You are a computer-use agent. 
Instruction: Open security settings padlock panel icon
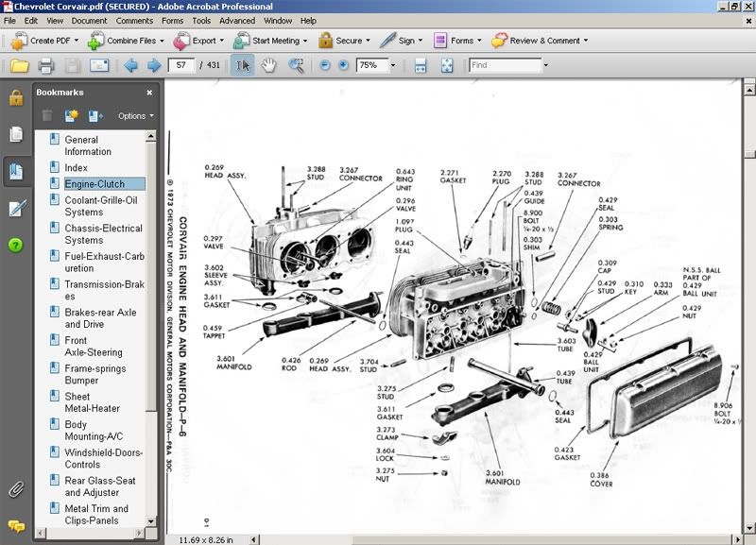[x=16, y=98]
